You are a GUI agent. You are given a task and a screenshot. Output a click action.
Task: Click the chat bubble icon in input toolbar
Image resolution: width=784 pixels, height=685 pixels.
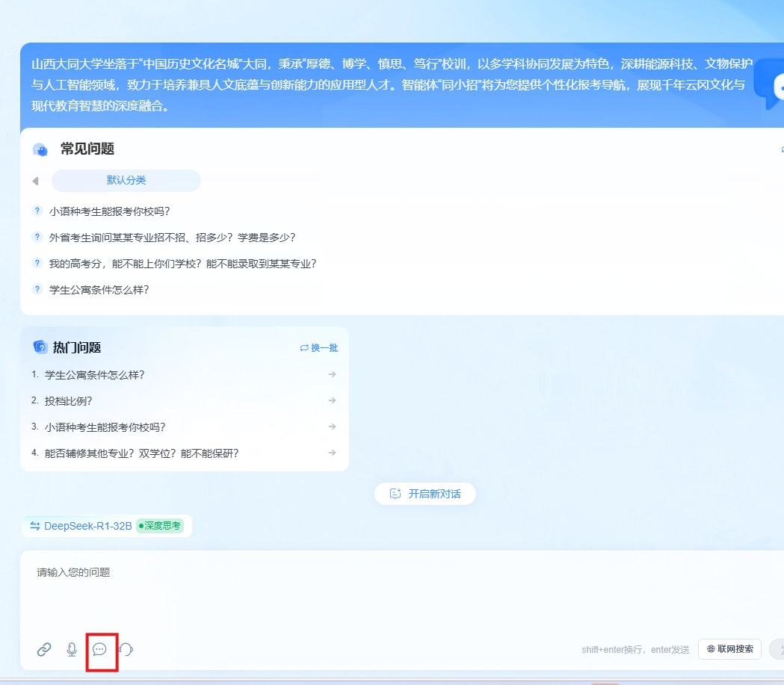[x=99, y=649]
